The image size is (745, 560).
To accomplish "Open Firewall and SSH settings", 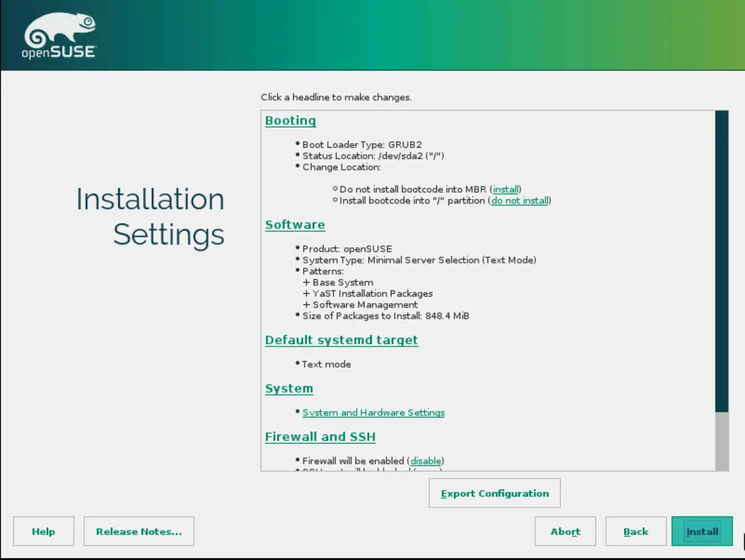I will point(320,437).
